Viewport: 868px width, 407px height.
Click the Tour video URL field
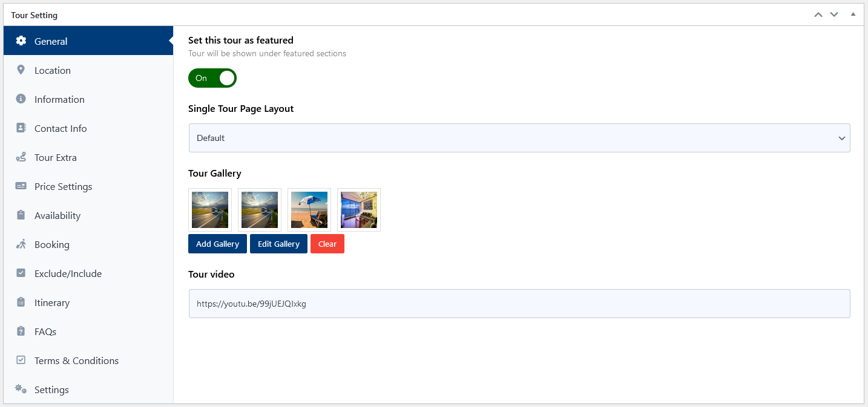point(519,304)
